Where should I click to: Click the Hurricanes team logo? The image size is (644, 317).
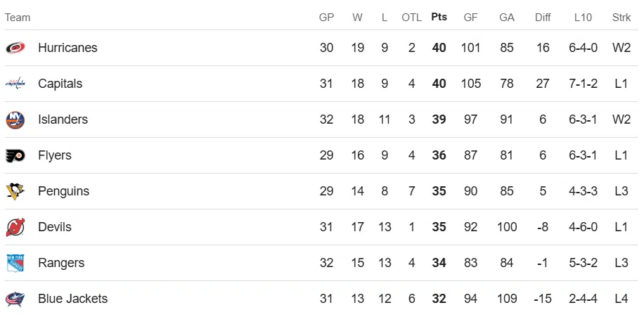click(15, 48)
